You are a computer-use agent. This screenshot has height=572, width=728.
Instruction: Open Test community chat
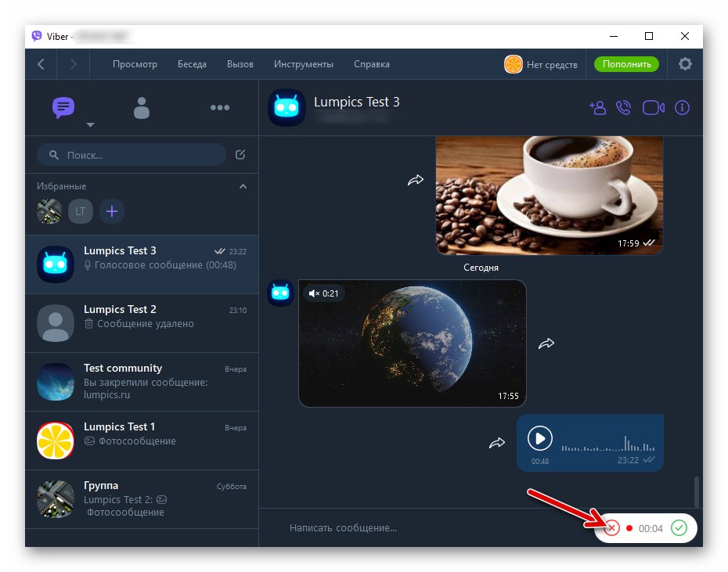(142, 382)
